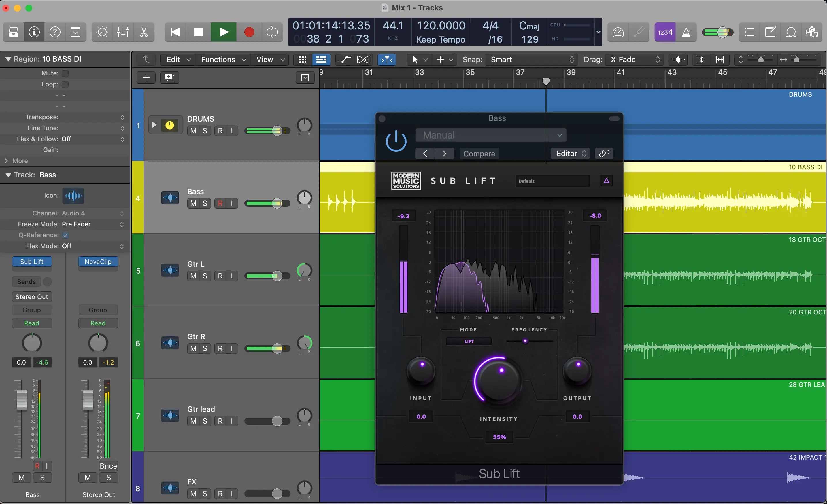Enable the Region Loop checkbox
This screenshot has height=504, width=827.
(65, 84)
